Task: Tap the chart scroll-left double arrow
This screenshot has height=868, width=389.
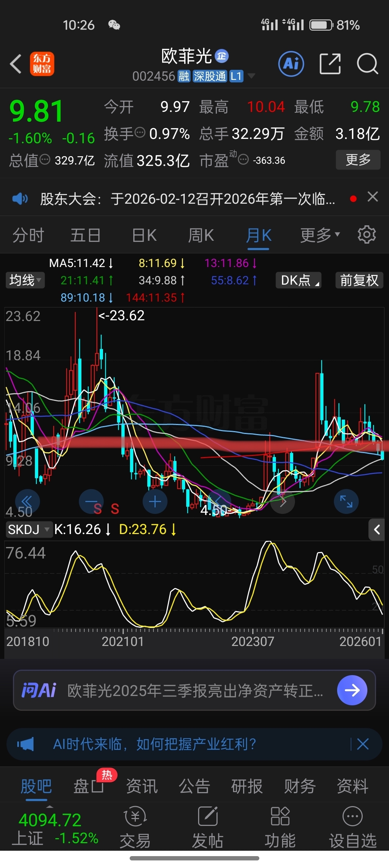Action: (x=27, y=501)
